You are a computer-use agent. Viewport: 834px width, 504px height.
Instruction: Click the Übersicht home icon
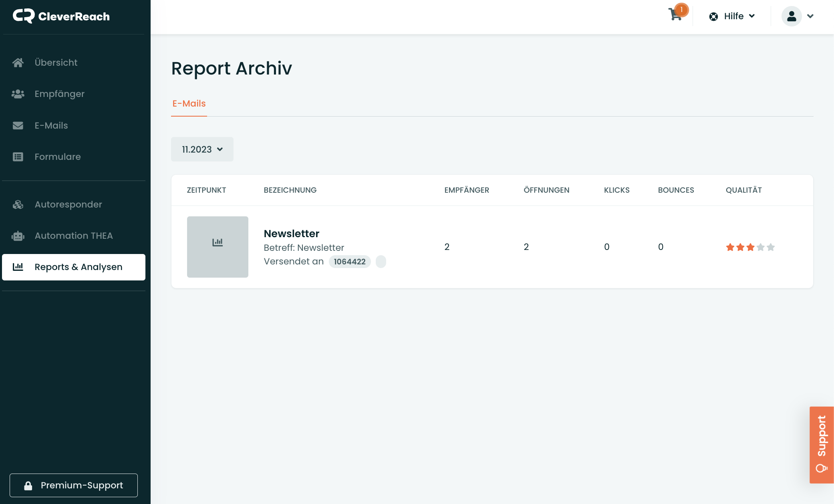click(x=18, y=62)
